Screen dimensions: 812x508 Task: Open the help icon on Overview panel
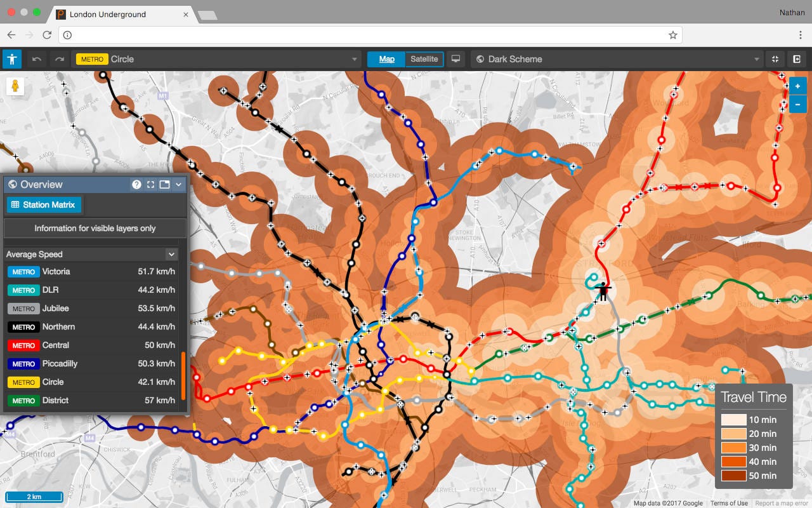(138, 184)
